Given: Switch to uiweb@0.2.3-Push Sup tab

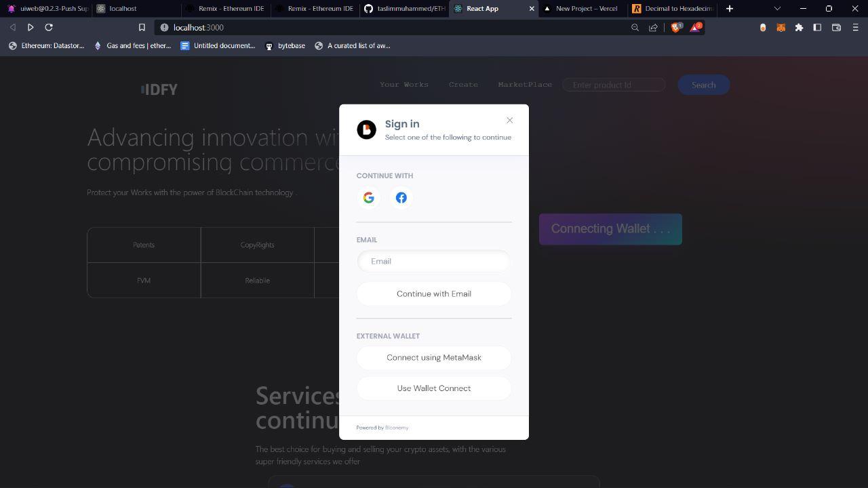Looking at the screenshot, I should 47,8.
